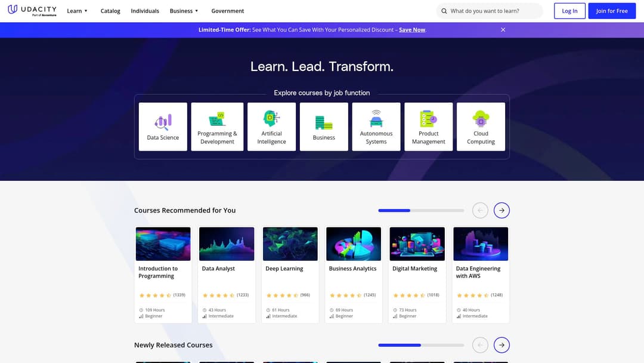Open the Business Analytics course thumbnail

(354, 244)
